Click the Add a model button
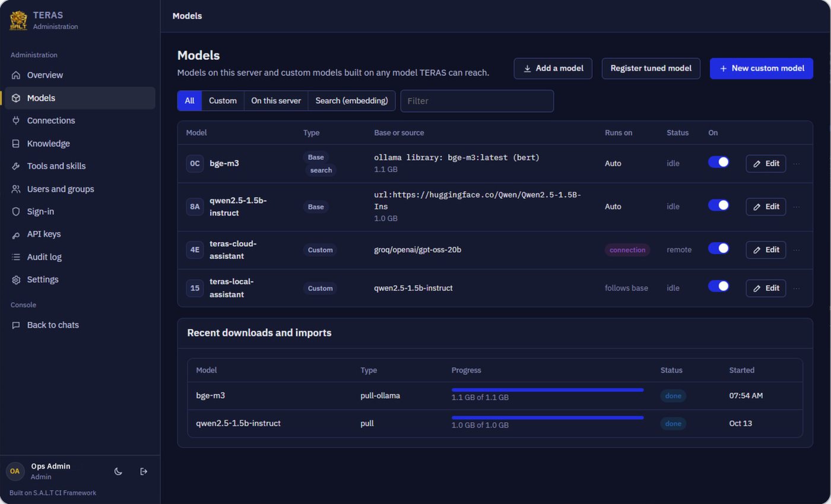The image size is (831, 504). coord(553,68)
